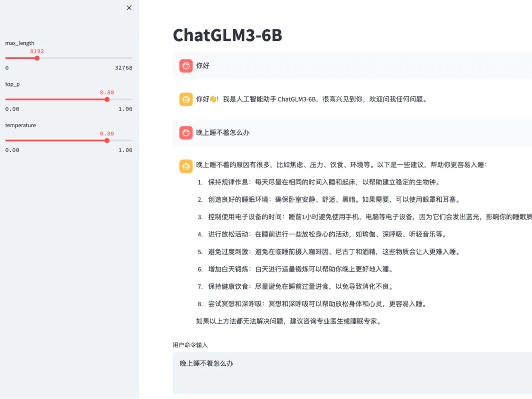Click the max_length label
This screenshot has width=532, height=399.
coord(19,43)
